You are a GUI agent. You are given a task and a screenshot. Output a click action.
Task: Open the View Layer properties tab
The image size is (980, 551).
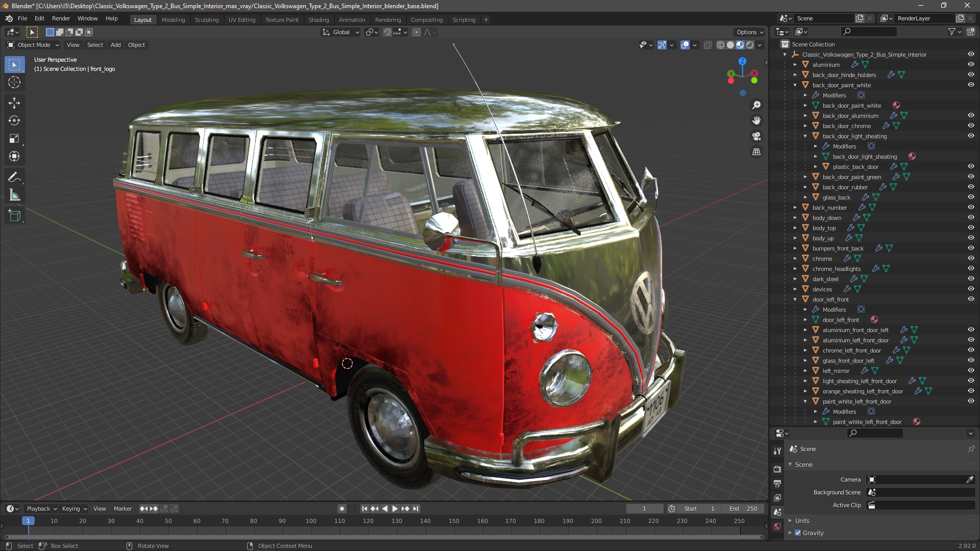click(x=777, y=497)
